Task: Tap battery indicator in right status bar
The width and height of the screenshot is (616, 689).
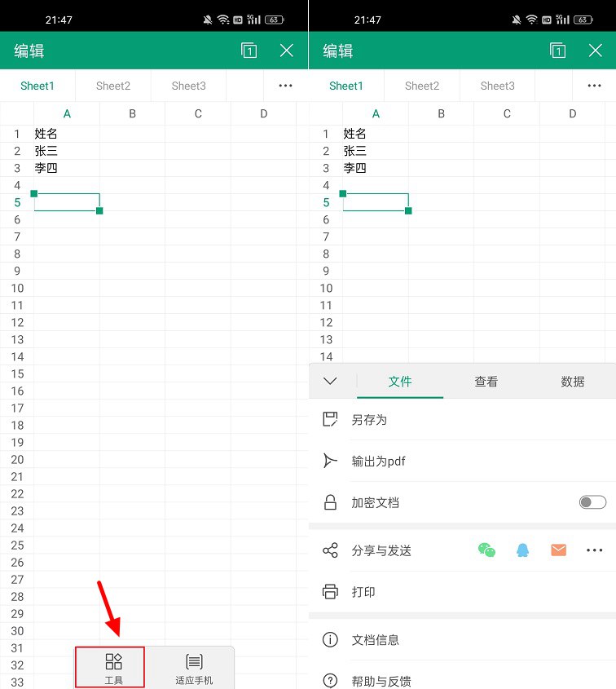Action: click(x=583, y=20)
